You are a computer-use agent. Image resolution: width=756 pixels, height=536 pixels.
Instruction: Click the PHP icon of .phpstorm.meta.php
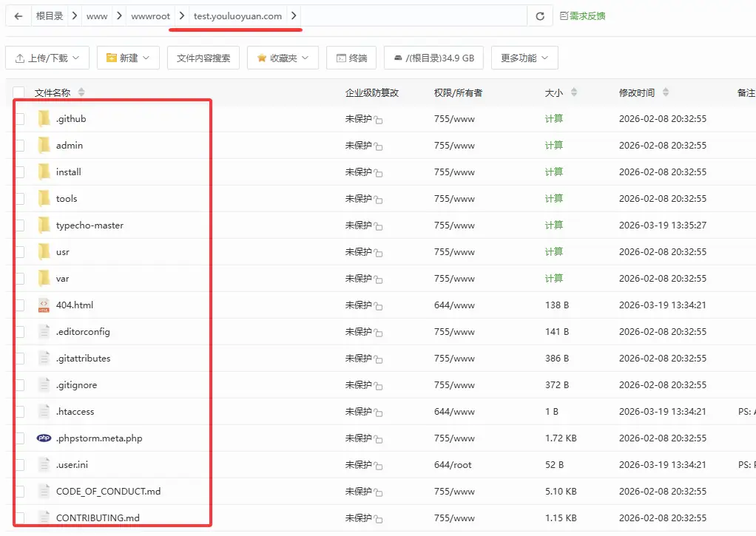[44, 438]
